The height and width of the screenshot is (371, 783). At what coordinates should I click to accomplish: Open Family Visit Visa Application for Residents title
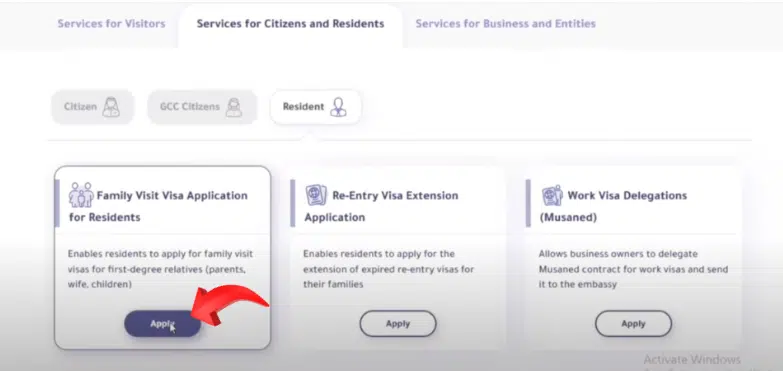point(158,206)
